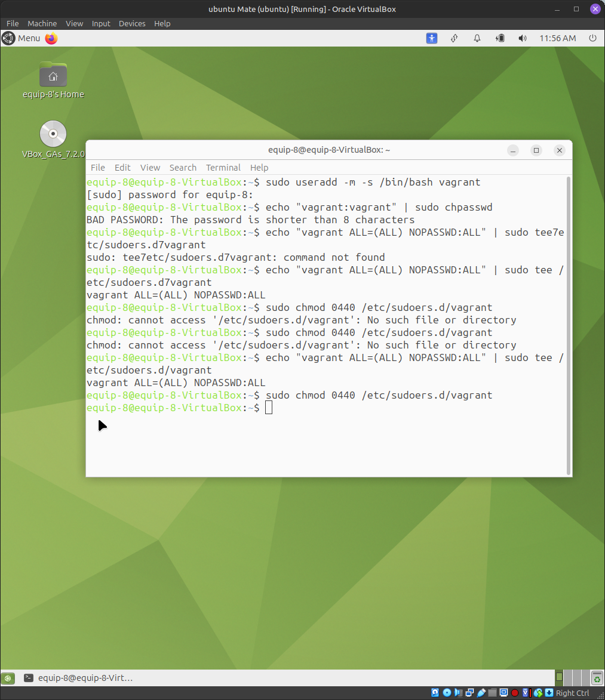Click the VirtualBox CPU virtualization status icon
605x700 pixels.
(527, 693)
